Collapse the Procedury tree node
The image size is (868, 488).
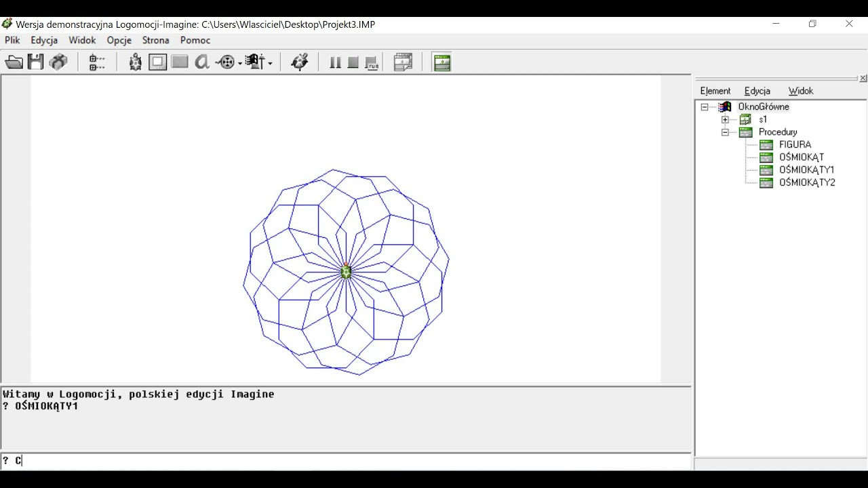point(725,132)
